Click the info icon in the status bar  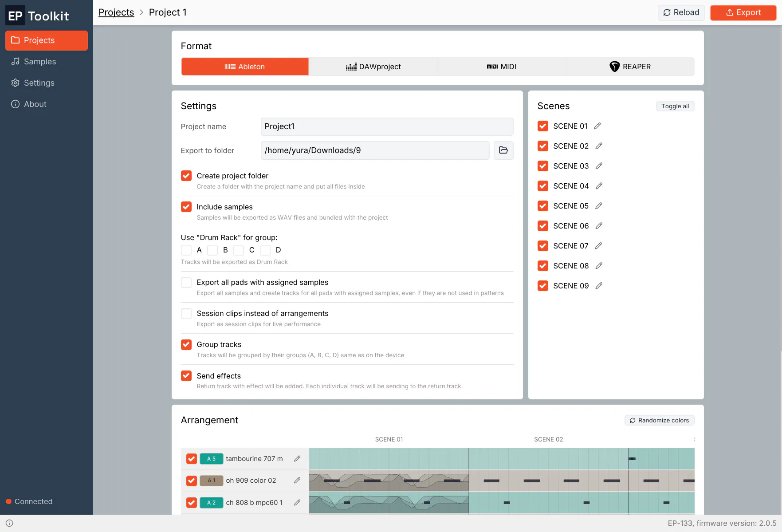point(9,523)
